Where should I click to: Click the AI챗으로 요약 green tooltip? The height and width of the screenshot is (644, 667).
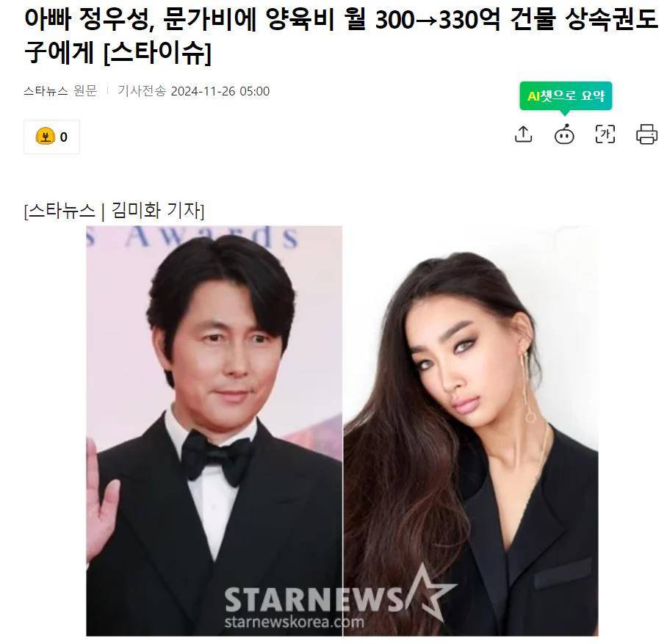click(566, 95)
